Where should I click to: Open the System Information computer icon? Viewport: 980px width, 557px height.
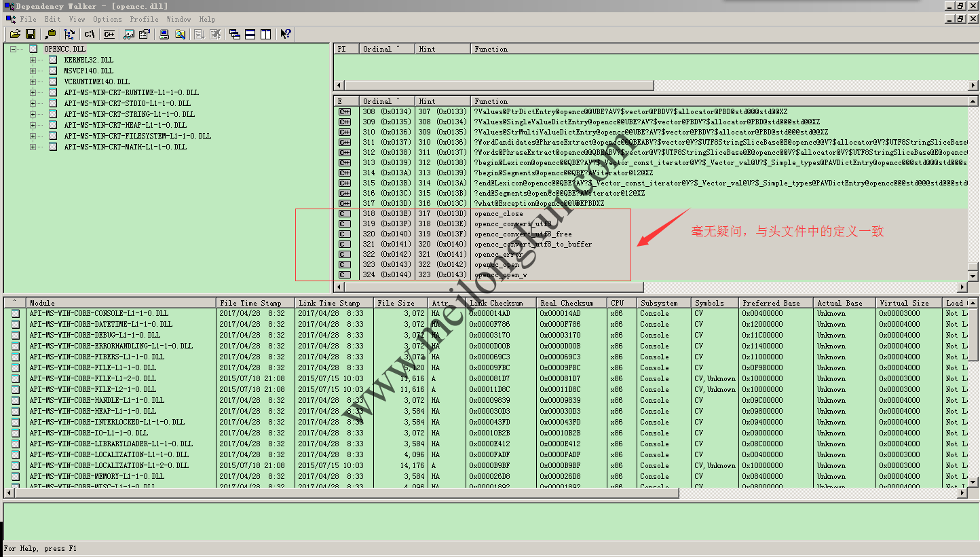[165, 34]
